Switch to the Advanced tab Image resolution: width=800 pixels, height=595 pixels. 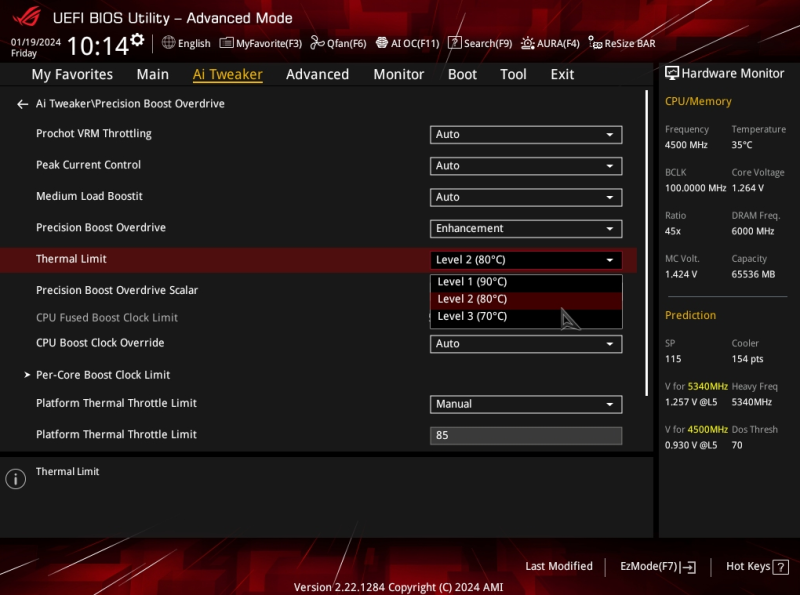pos(317,75)
